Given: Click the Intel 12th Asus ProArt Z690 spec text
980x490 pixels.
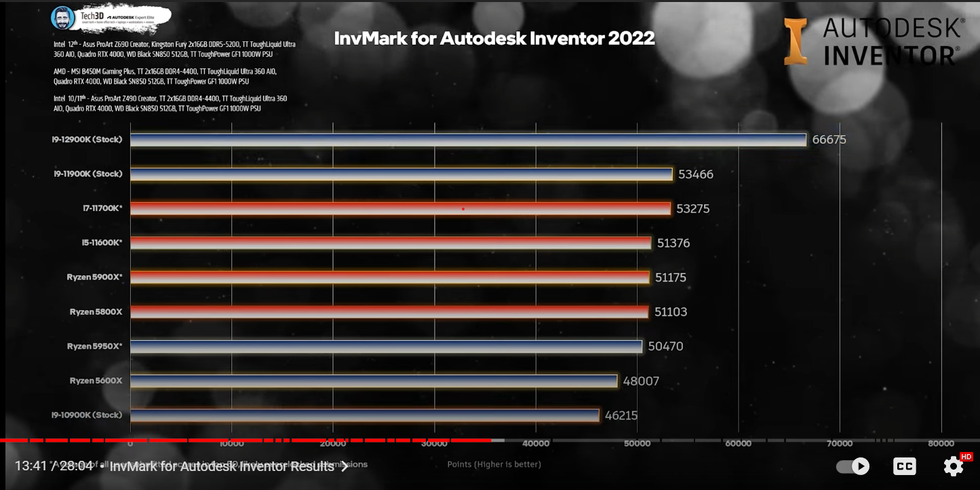Looking at the screenshot, I should pos(174,49).
